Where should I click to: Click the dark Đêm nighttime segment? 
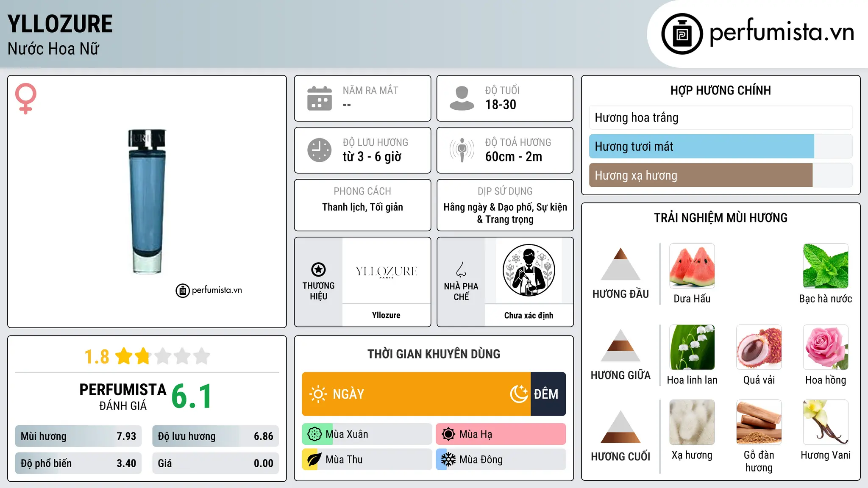tap(548, 394)
